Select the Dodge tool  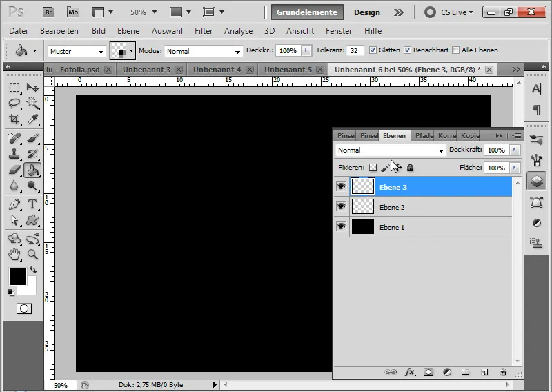tap(32, 186)
